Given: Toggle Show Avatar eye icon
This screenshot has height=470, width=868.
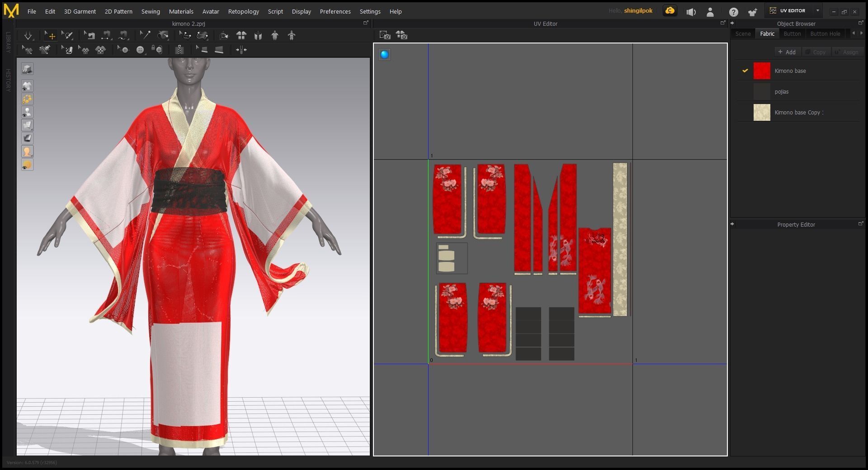Looking at the screenshot, I should tap(27, 112).
